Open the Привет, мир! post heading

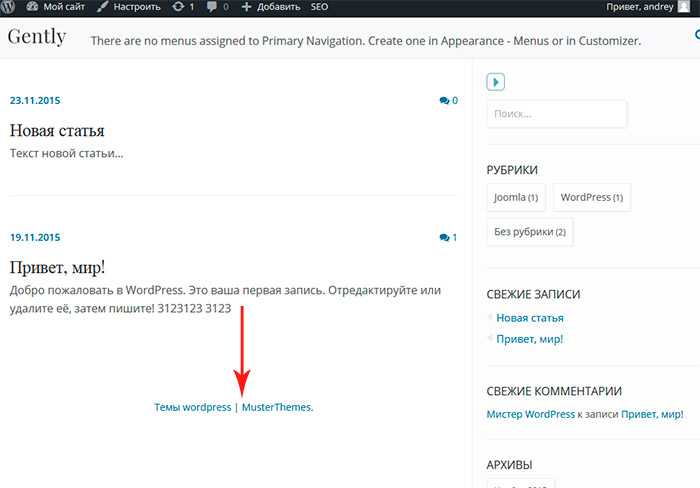(58, 267)
